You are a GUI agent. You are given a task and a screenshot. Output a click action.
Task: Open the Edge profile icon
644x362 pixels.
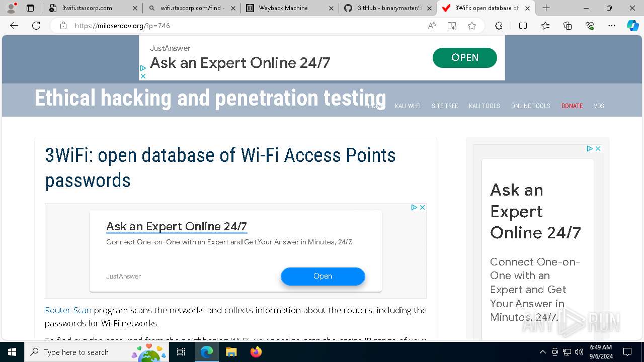11,8
